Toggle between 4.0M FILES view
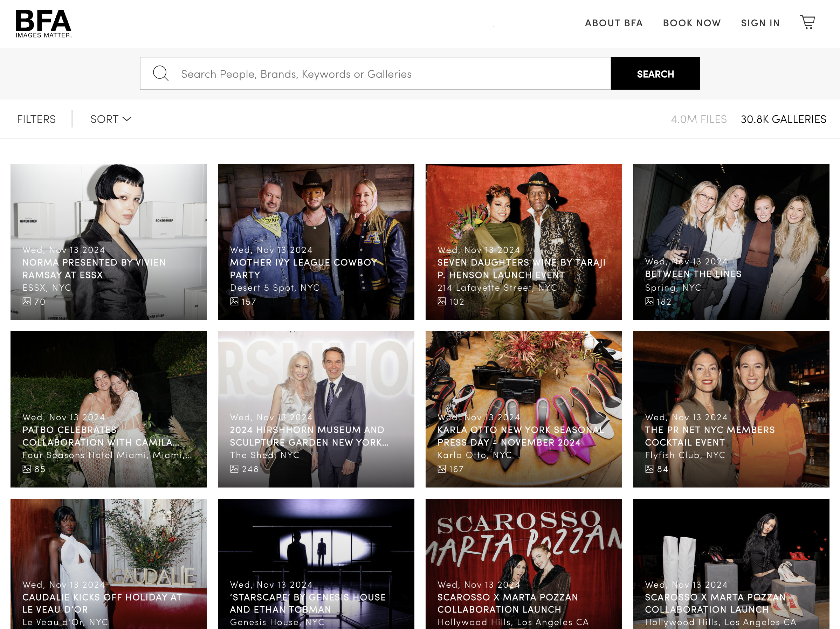This screenshot has height=629, width=840. coord(698,118)
